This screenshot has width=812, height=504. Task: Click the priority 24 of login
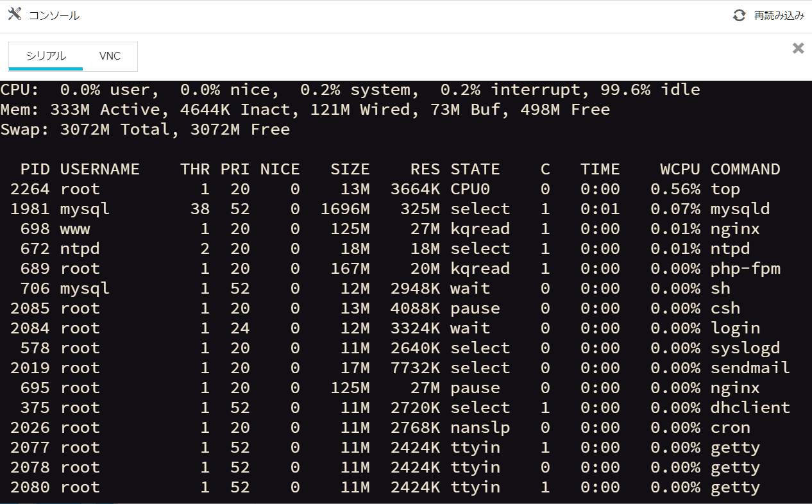(x=240, y=328)
